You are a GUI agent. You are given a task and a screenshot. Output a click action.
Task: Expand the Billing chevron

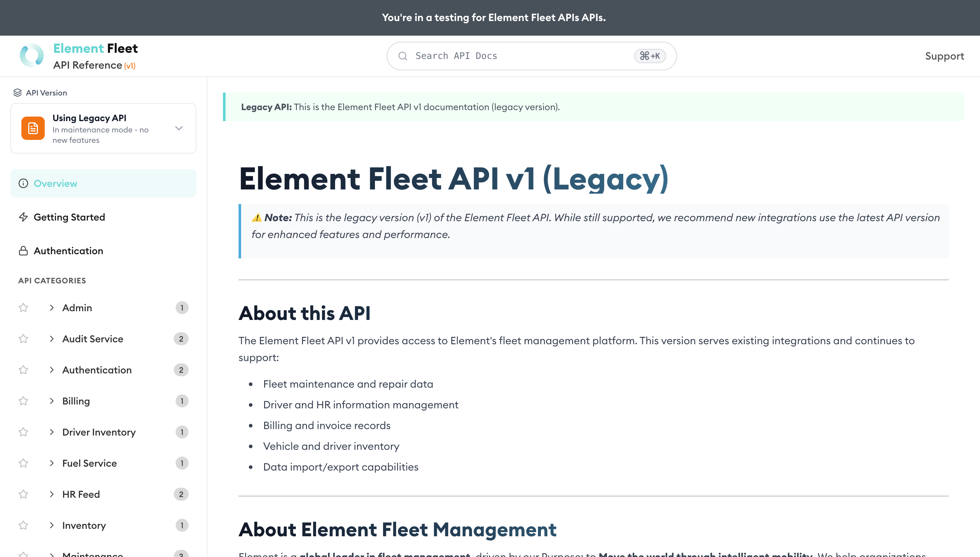click(52, 401)
